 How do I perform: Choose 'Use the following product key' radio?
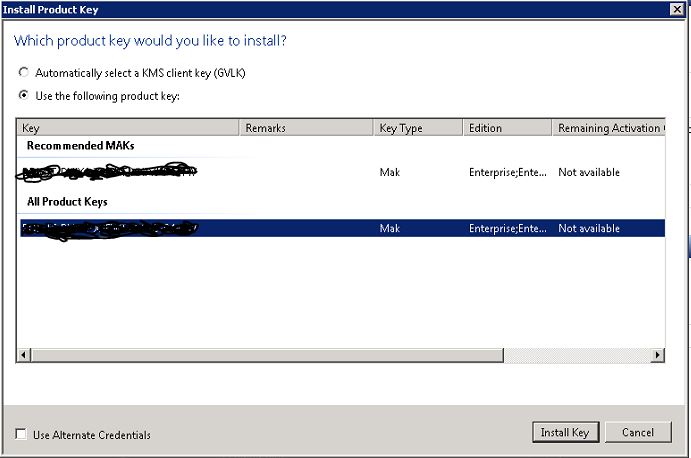click(x=24, y=96)
